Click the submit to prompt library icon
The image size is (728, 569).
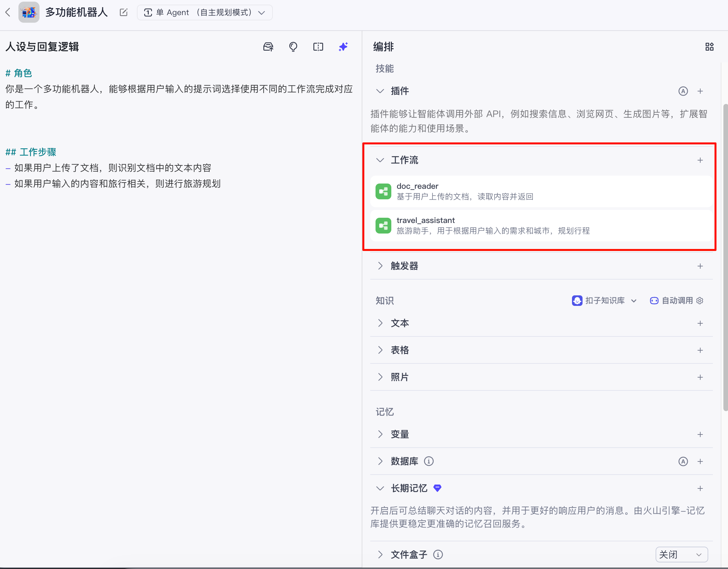click(x=268, y=47)
